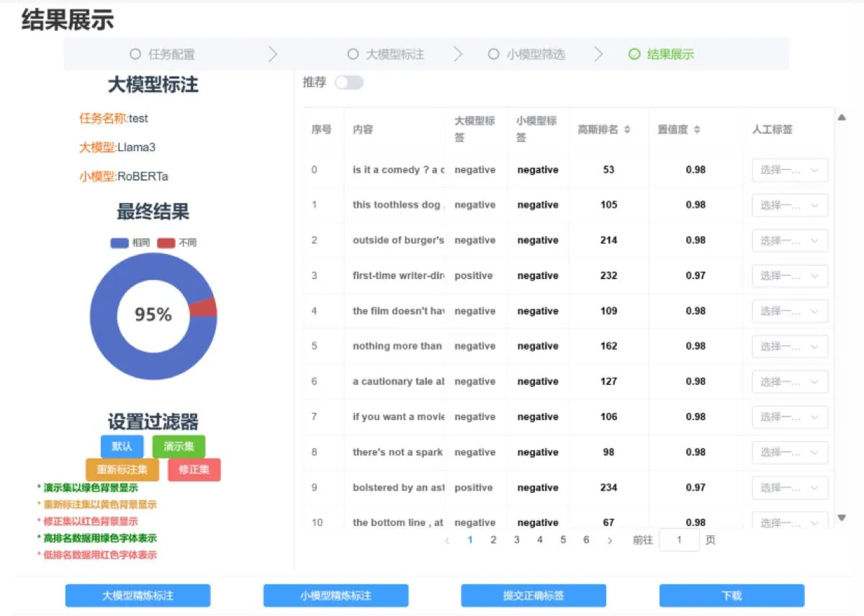Click the red slice of the donut chart
This screenshot has height=616, width=864.
(x=204, y=307)
